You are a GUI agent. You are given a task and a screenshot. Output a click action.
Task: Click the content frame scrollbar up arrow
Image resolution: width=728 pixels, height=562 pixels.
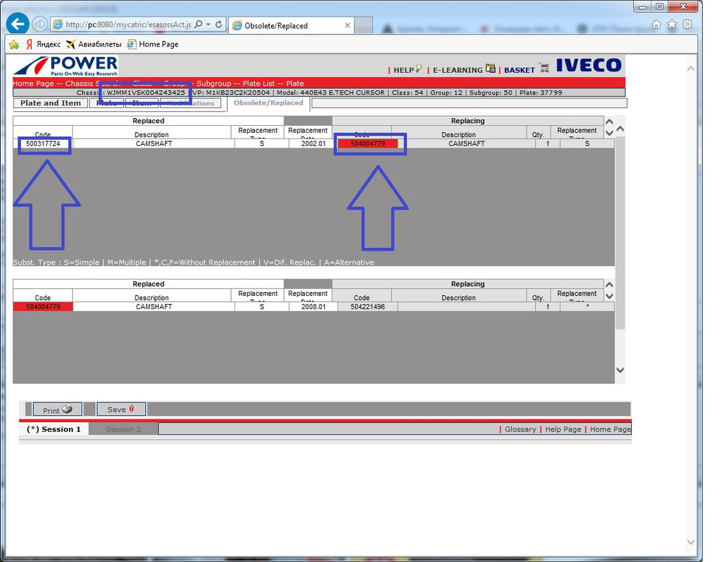621,129
